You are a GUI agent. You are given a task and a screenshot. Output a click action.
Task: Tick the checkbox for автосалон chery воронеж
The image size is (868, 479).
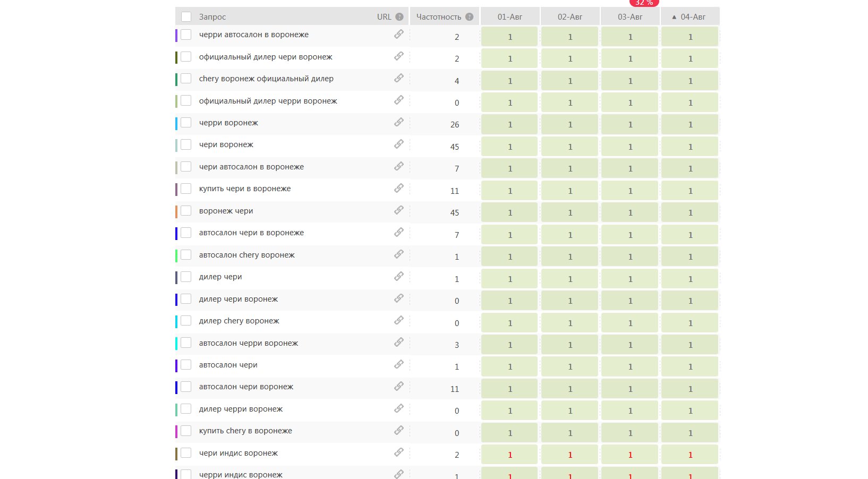(186, 255)
